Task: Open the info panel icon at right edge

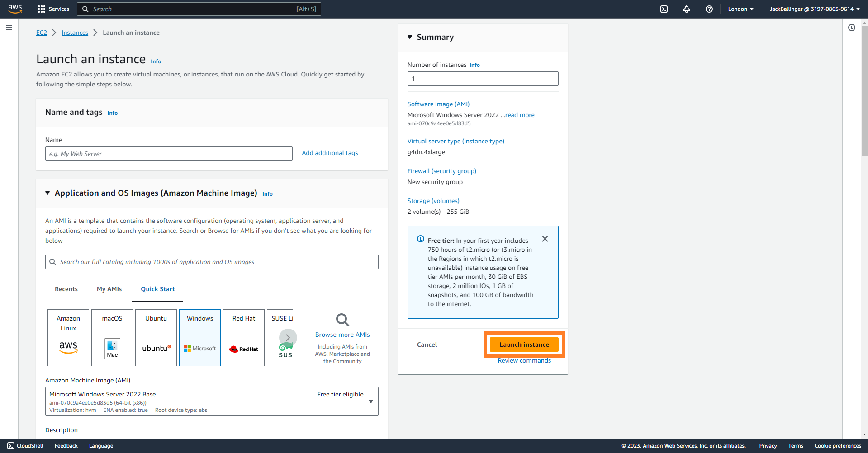Action: (851, 28)
